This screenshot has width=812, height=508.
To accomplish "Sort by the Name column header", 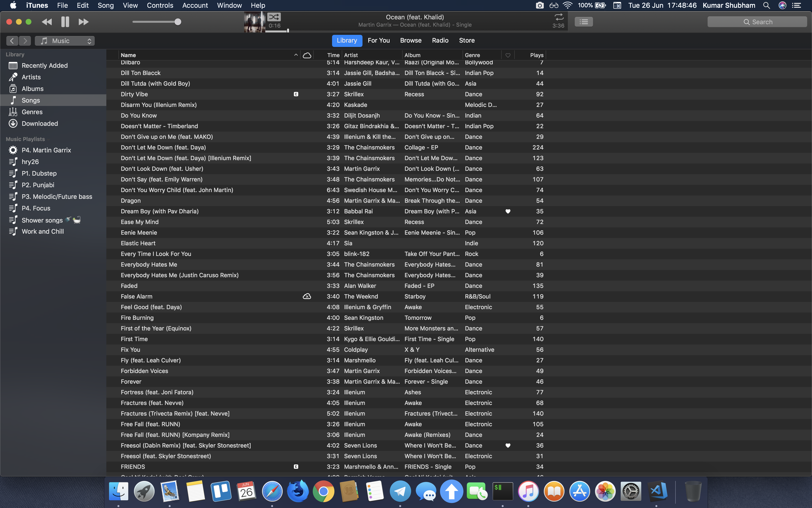I will click(x=209, y=55).
